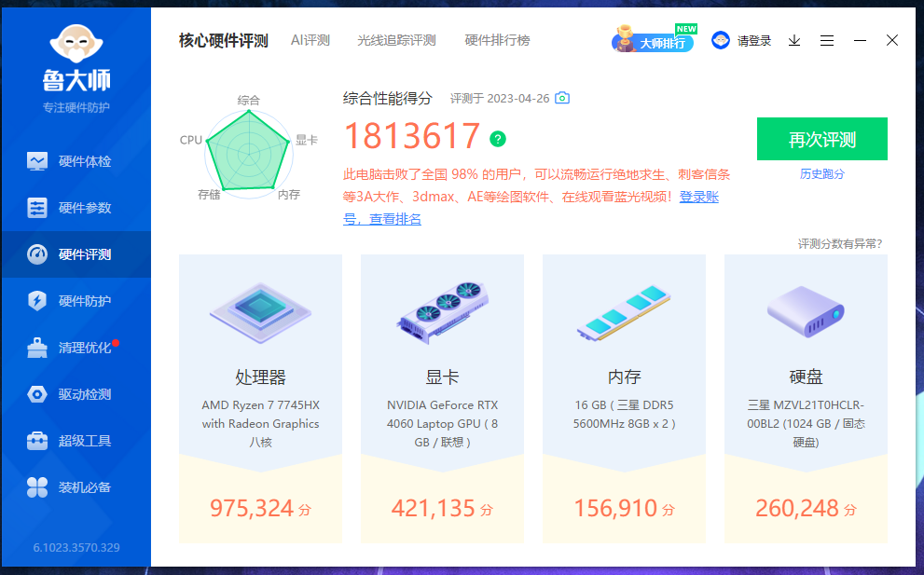Click the total score 1813617
This screenshot has height=575, width=924.
coord(411,137)
